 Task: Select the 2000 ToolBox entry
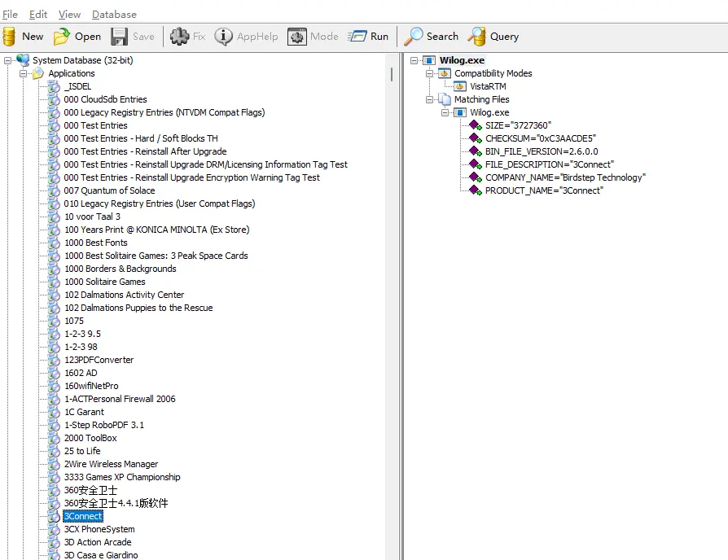90,438
